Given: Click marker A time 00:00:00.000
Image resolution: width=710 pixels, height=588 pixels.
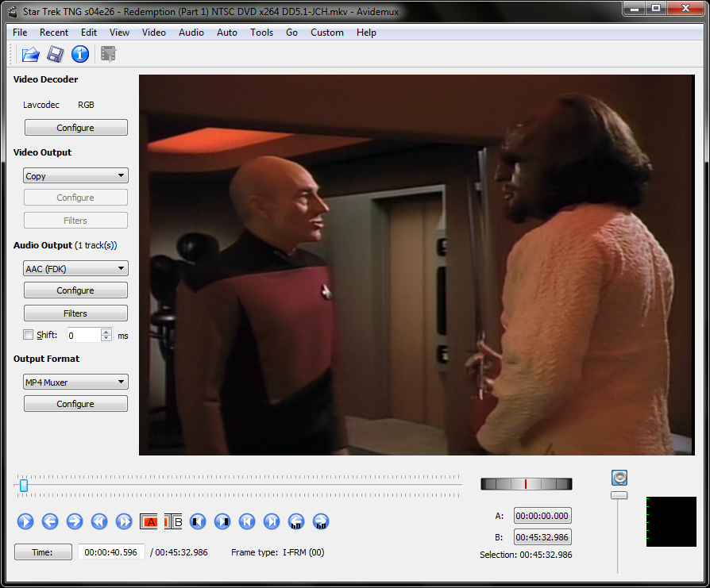Looking at the screenshot, I should [542, 516].
